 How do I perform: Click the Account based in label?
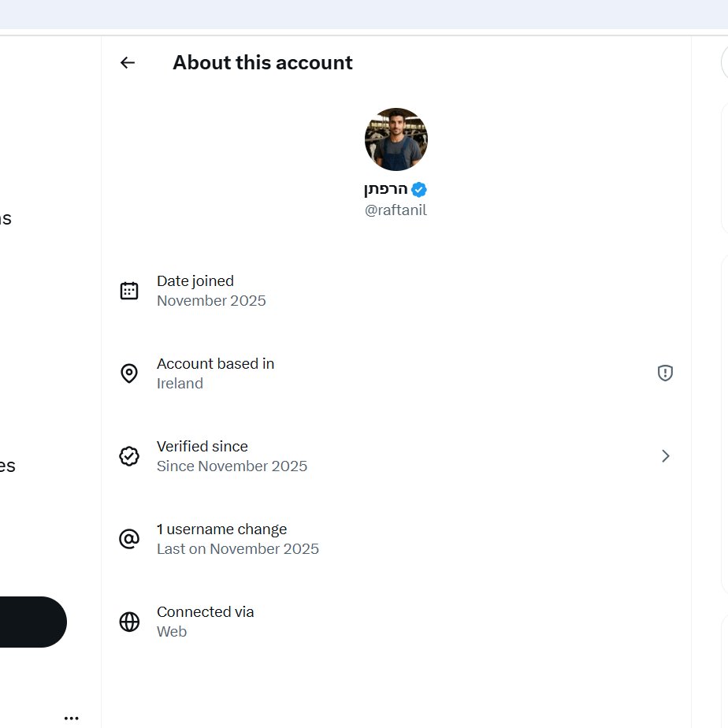point(215,363)
